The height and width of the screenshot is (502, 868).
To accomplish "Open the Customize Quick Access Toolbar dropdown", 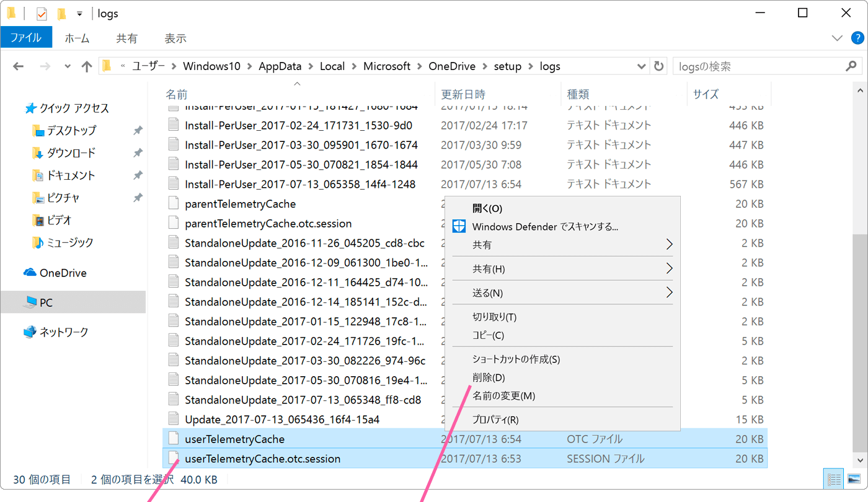I will click(79, 14).
